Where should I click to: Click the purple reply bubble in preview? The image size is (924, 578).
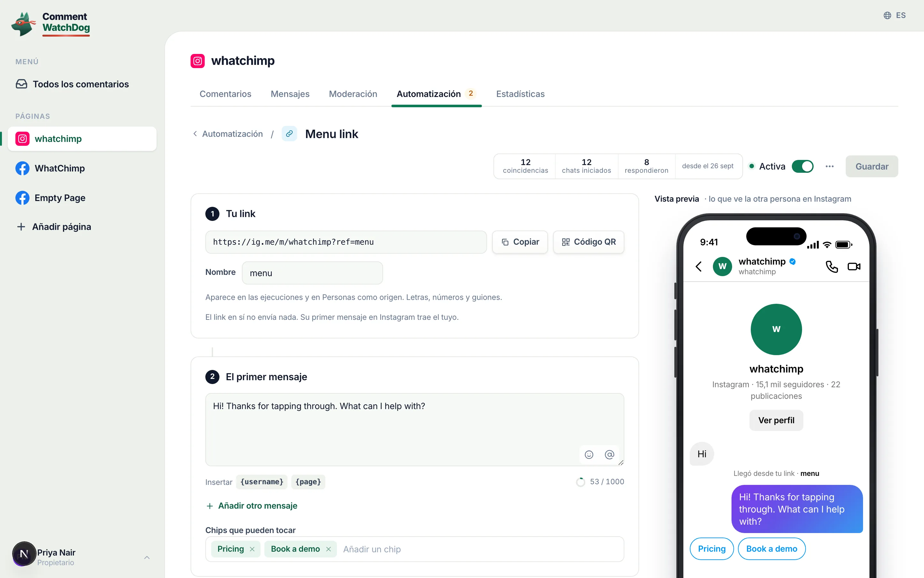797,509
